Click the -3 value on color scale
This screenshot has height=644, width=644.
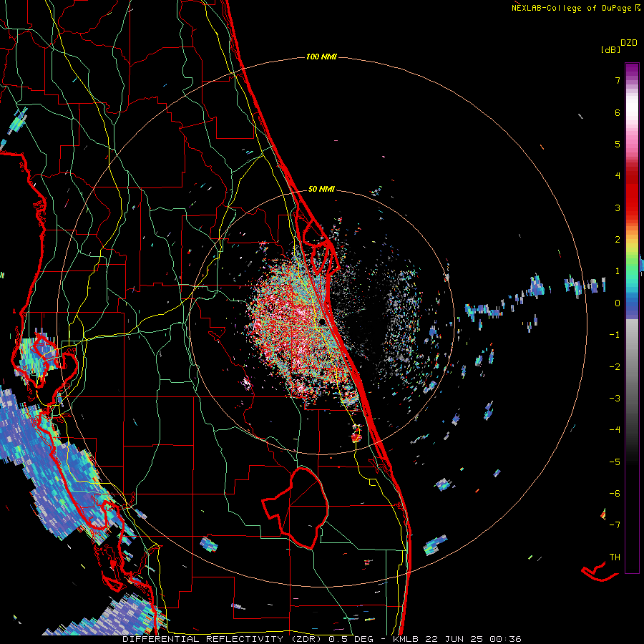coord(615,399)
